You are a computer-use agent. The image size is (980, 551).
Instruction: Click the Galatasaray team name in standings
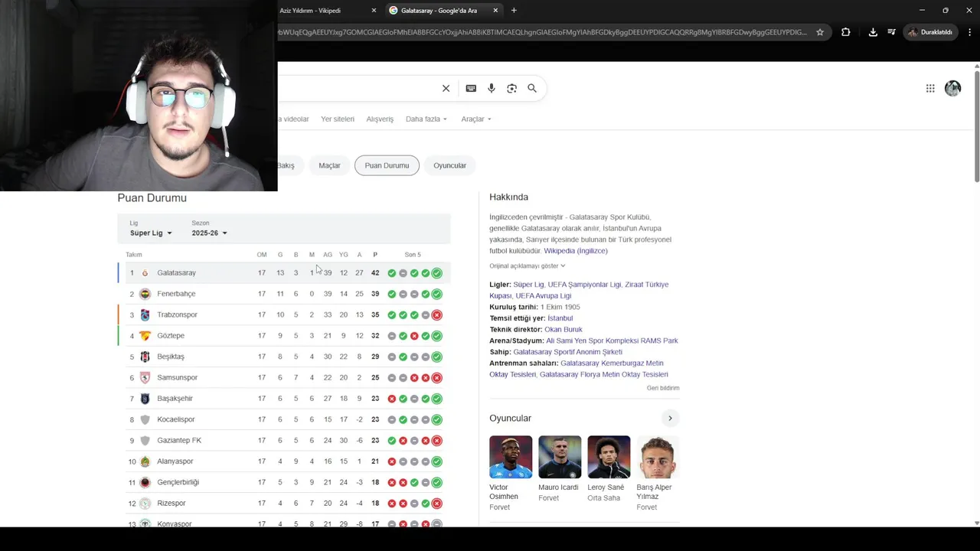[176, 273]
